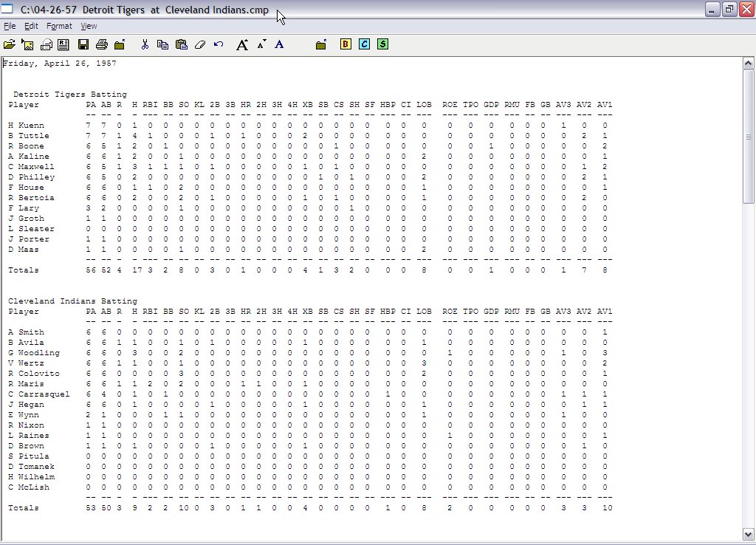The image size is (756, 545).
Task: Click the 'Friday, April 26, 1957' date line
Action: (x=60, y=64)
